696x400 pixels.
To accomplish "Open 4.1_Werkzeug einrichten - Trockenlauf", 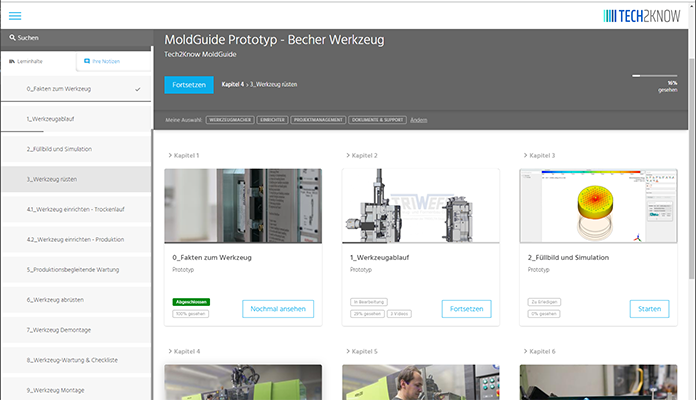I will 76,210.
